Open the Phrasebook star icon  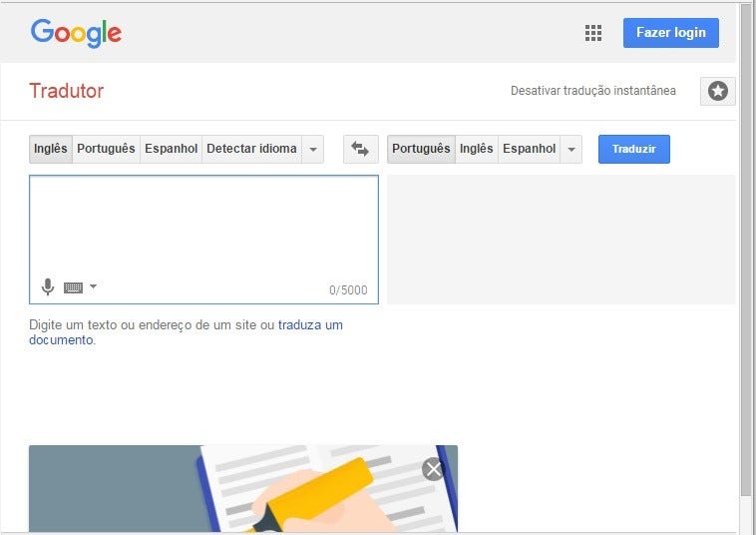point(717,91)
